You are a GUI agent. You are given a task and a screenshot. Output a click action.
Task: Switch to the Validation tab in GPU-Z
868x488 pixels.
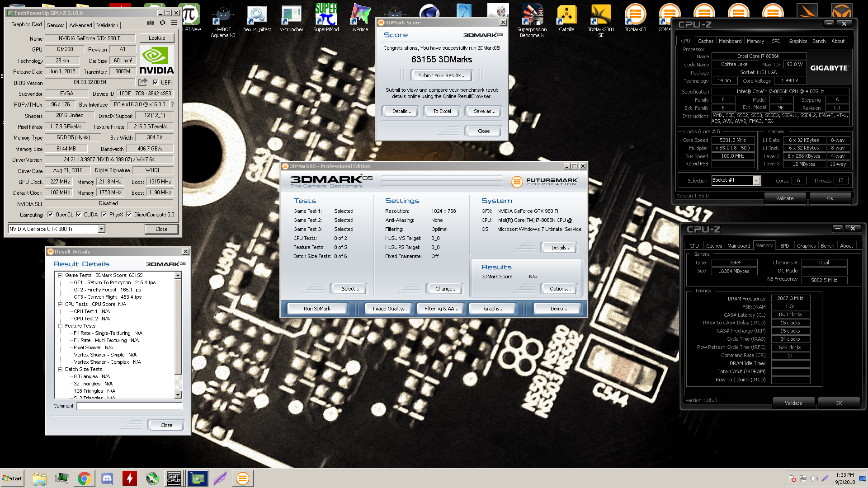(x=108, y=25)
